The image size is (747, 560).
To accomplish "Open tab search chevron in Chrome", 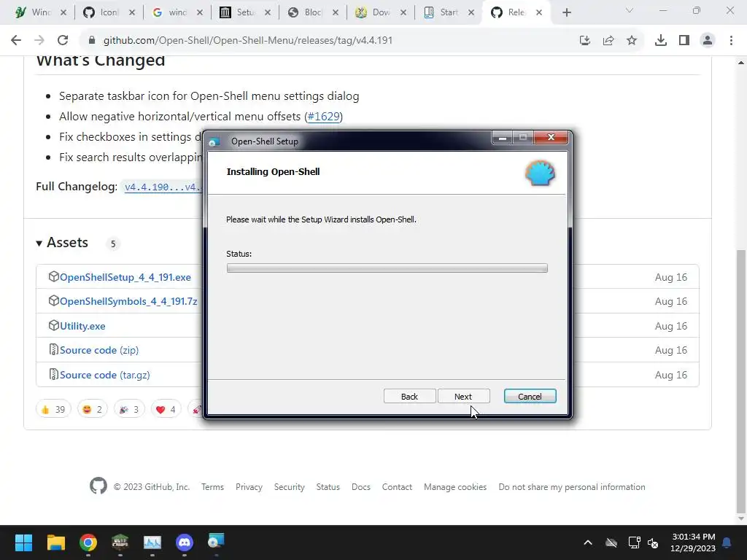I will [630, 10].
